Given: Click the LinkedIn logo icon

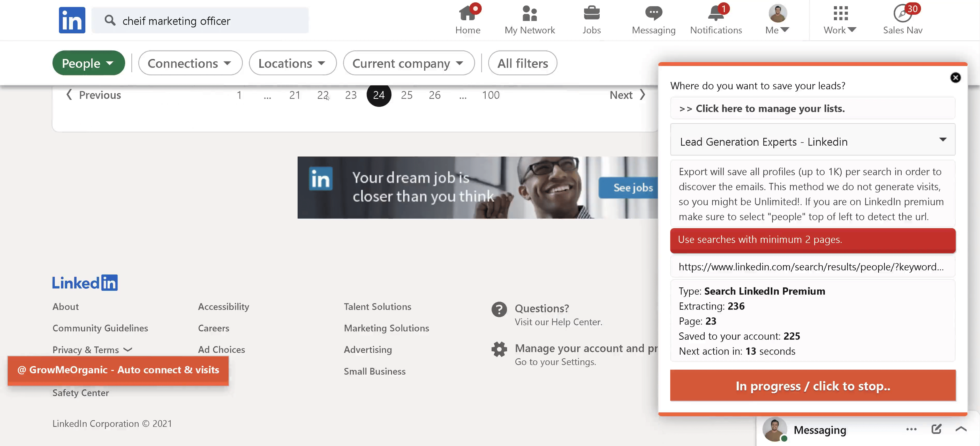Looking at the screenshot, I should (72, 20).
